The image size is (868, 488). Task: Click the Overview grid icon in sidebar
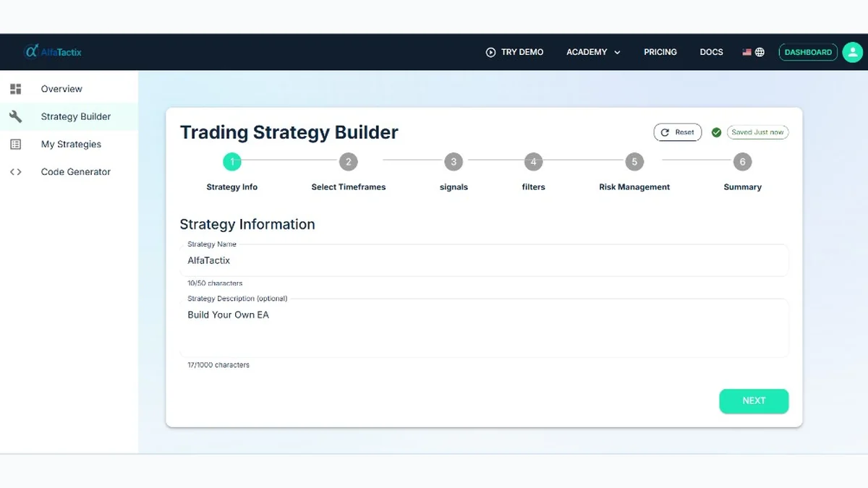pyautogui.click(x=16, y=89)
